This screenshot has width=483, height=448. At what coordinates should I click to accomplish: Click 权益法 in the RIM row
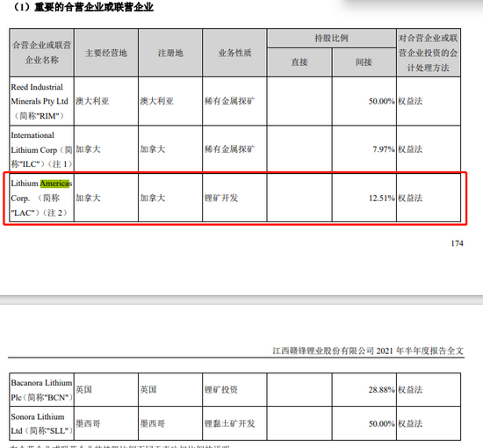click(410, 101)
